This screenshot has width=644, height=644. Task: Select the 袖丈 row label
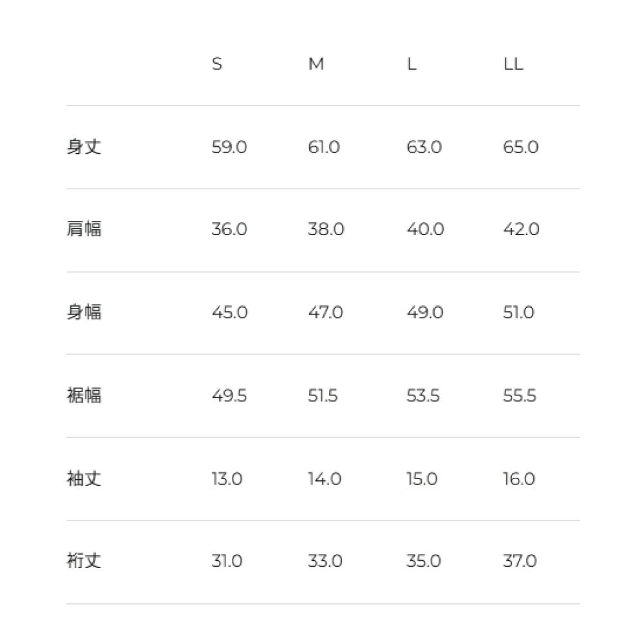click(x=84, y=479)
